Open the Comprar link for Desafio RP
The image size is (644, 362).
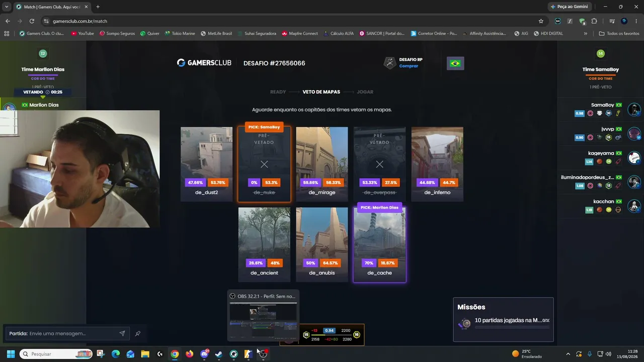[x=409, y=66]
